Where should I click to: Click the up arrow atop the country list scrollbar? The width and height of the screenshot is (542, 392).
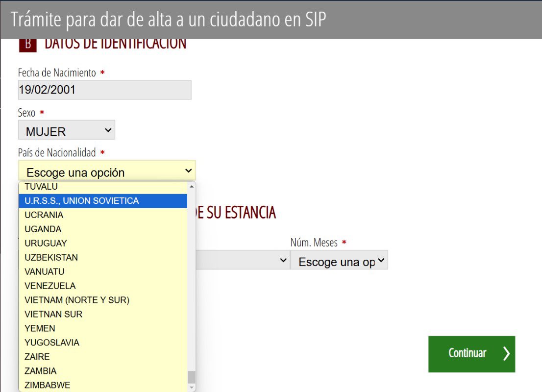190,186
